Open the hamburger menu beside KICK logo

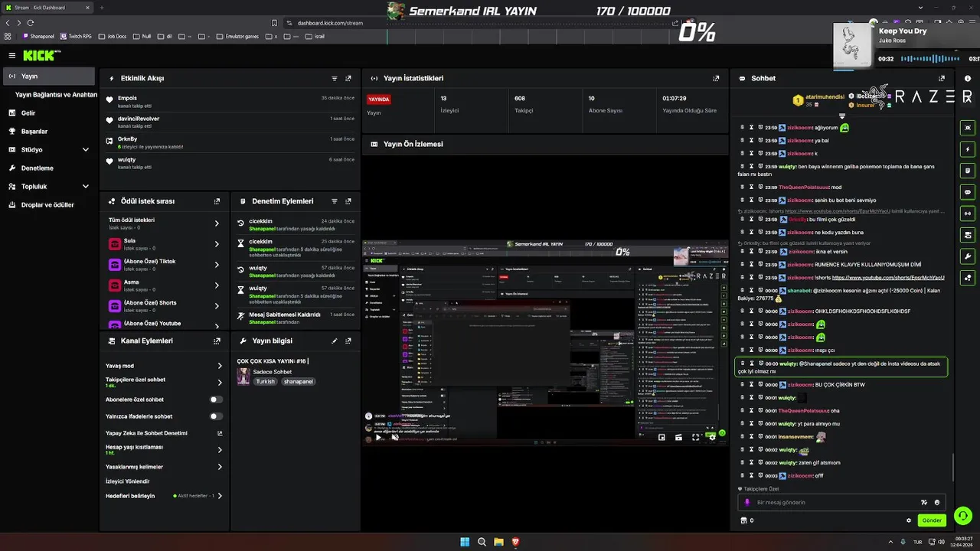click(12, 56)
